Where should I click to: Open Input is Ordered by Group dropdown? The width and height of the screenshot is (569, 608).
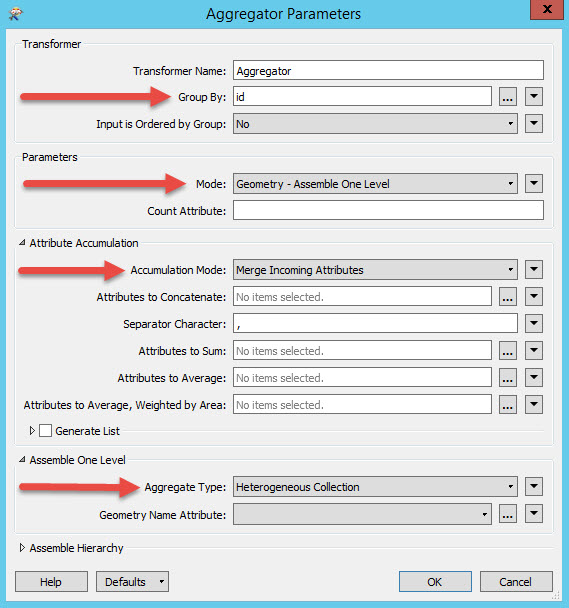pyautogui.click(x=375, y=124)
